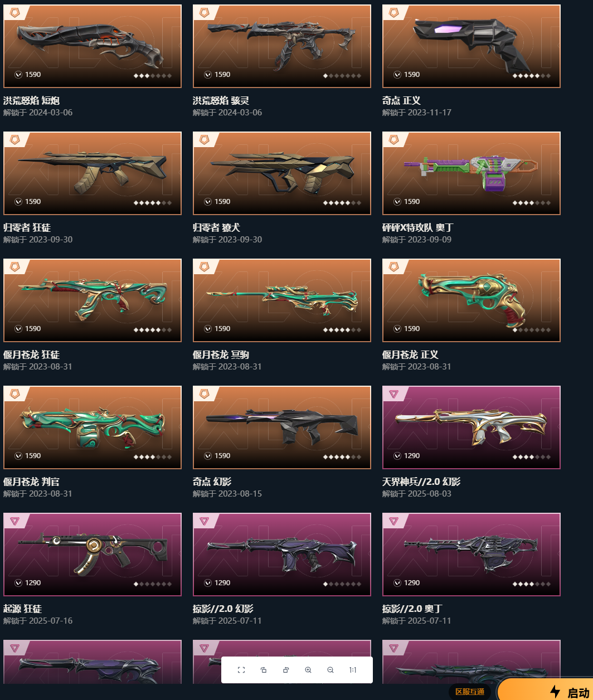The height and width of the screenshot is (700, 593).
Task: Zoom in with the magnifier plus icon
Action: click(x=308, y=670)
